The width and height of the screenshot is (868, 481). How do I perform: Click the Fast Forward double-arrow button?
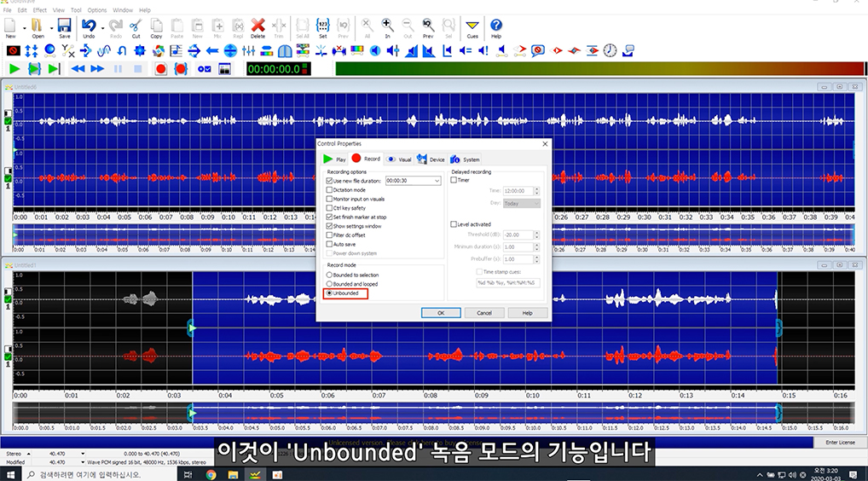97,69
